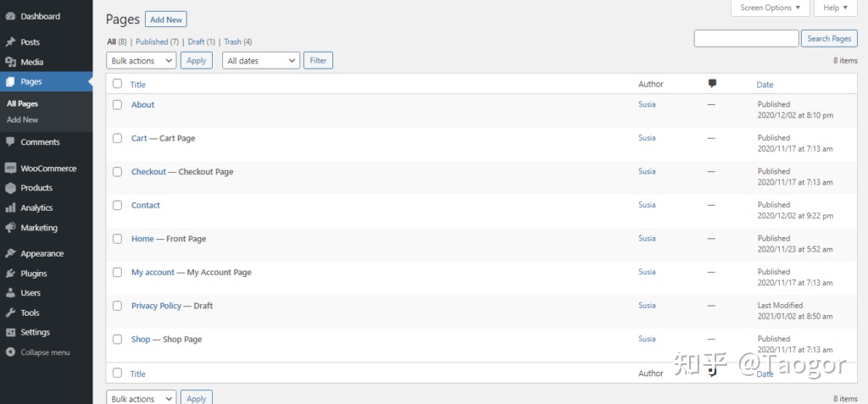868x404 pixels.
Task: Sort by Date column header at top
Action: click(765, 85)
